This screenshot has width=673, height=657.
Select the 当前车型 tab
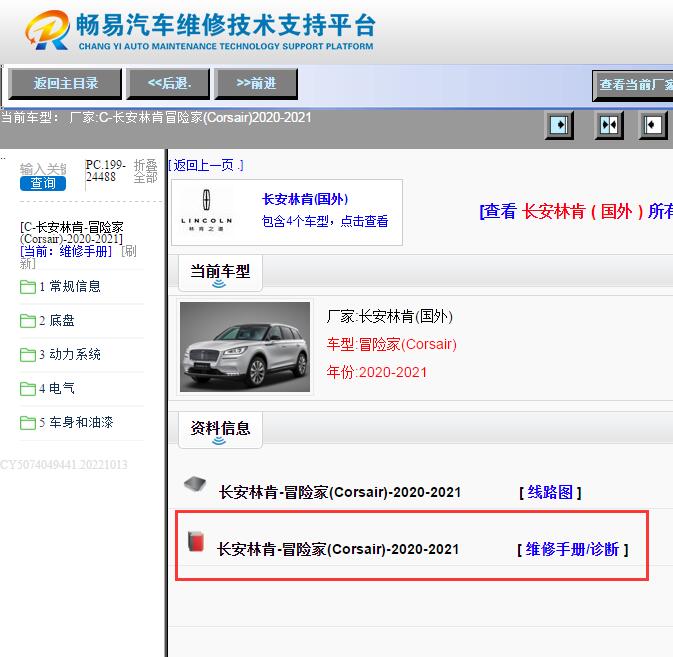(220, 273)
